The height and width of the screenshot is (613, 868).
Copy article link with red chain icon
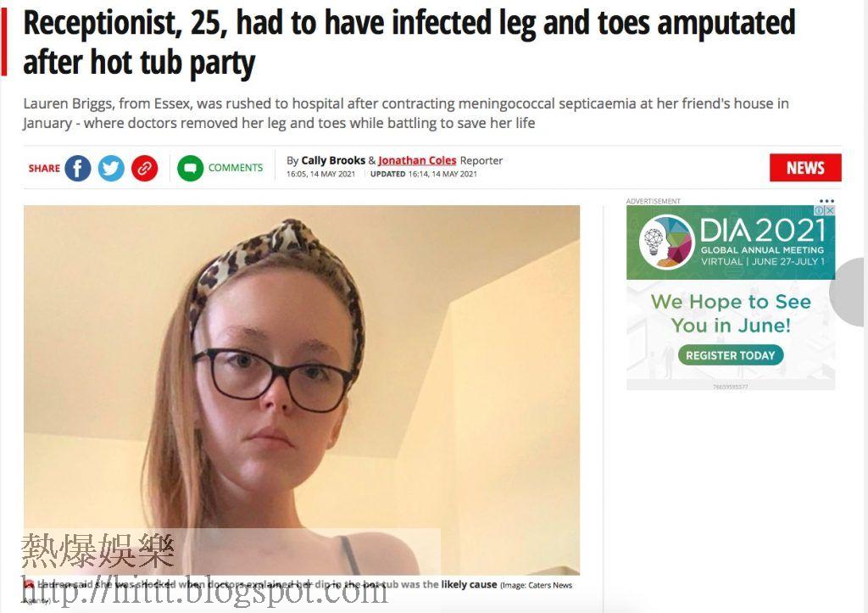pos(144,168)
